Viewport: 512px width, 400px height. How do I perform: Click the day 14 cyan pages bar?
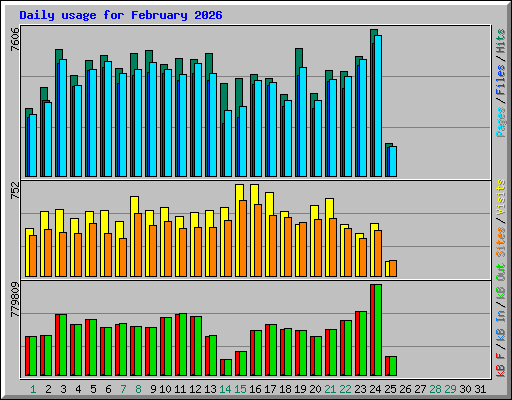click(228, 144)
